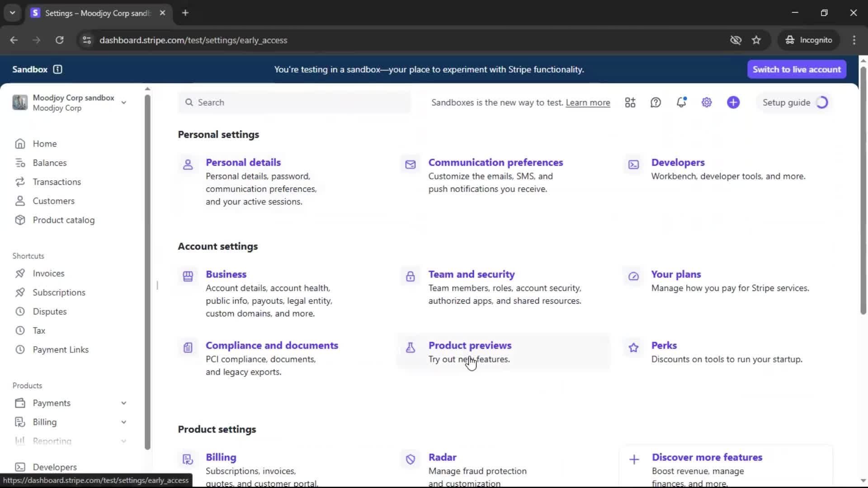Click the Product previews flask icon
The image size is (868, 488).
point(410,347)
